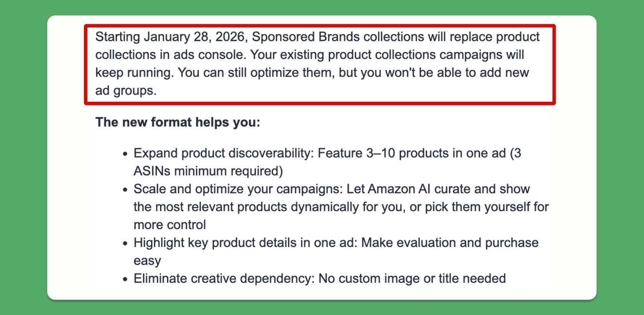Viewport: 644px width, 315px height.
Task: Click the "3–10 products" text
Action: [407, 153]
